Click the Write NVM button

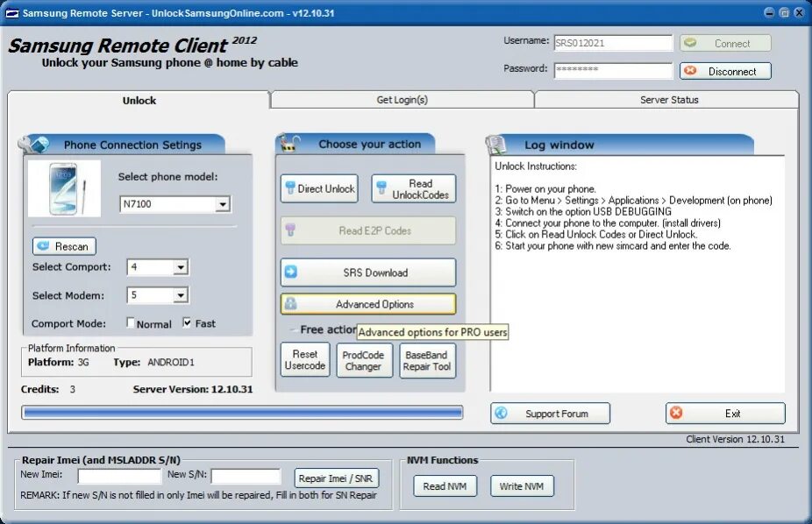[x=522, y=486]
